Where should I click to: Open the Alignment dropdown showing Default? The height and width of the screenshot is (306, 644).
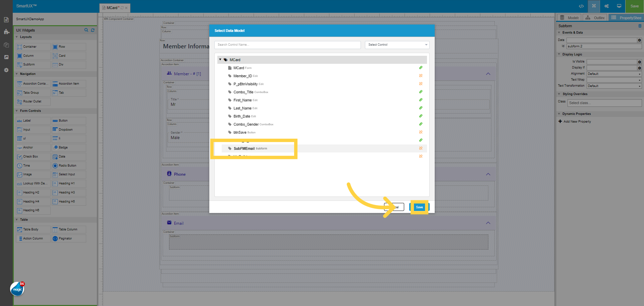(614, 74)
